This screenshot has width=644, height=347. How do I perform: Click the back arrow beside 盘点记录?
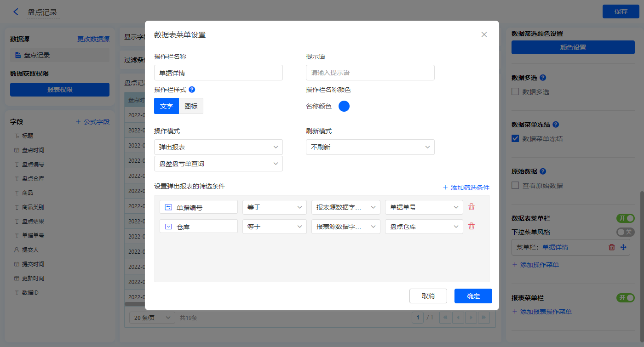coord(16,12)
